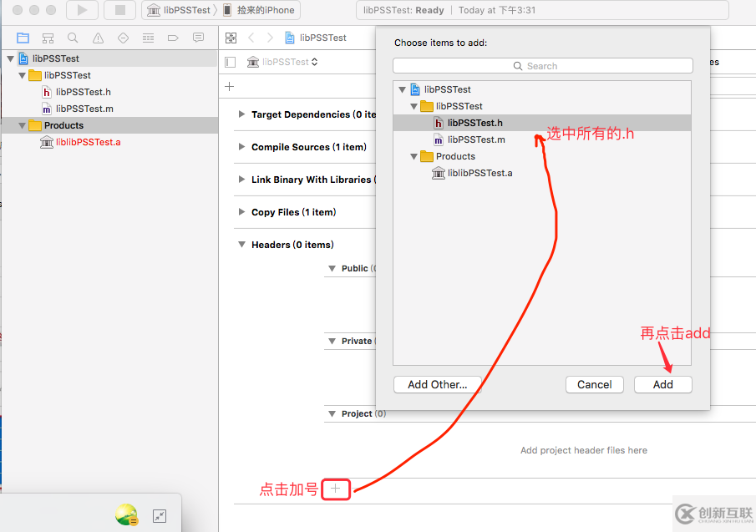
Task: Select liblibPSSTest.a in the project navigator
Action: click(x=80, y=142)
